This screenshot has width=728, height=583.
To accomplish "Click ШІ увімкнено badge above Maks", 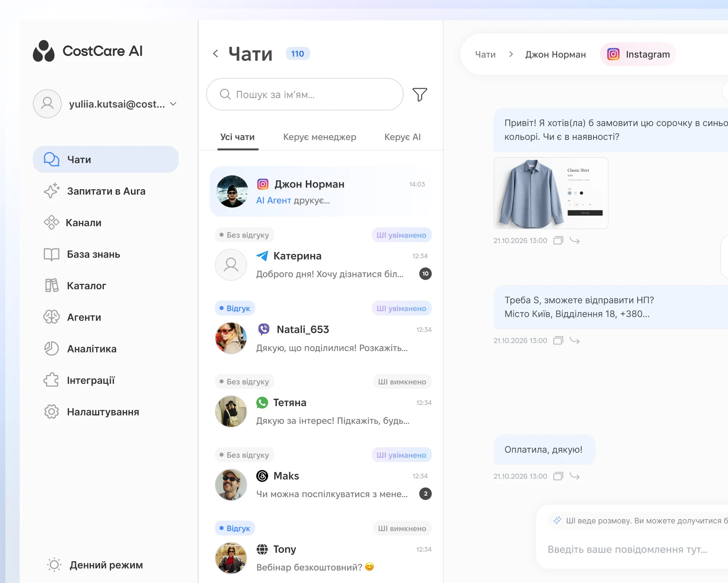I will pos(402,455).
